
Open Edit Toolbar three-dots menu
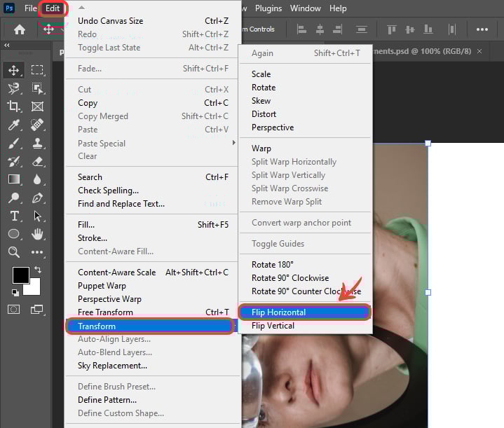37,252
